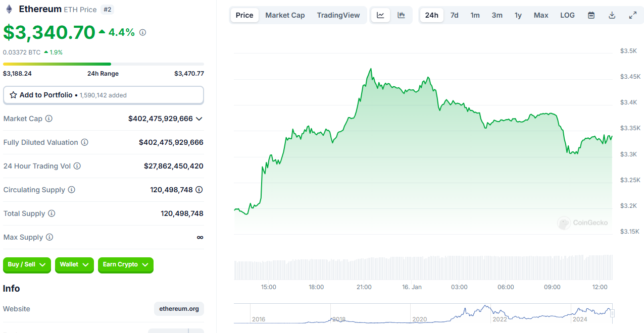The height and width of the screenshot is (333, 644).
Task: Select Max time range
Action: click(541, 15)
